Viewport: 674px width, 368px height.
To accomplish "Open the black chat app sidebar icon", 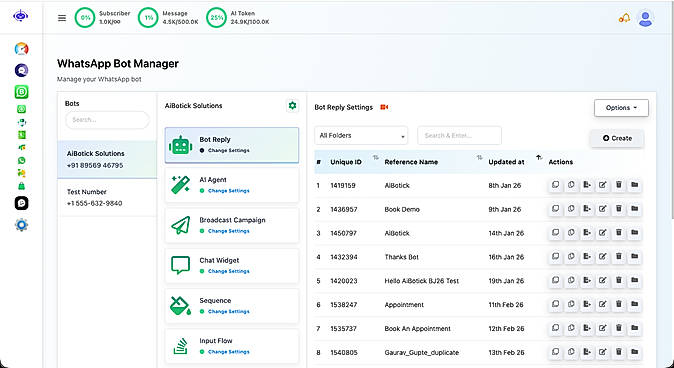I will point(21,203).
